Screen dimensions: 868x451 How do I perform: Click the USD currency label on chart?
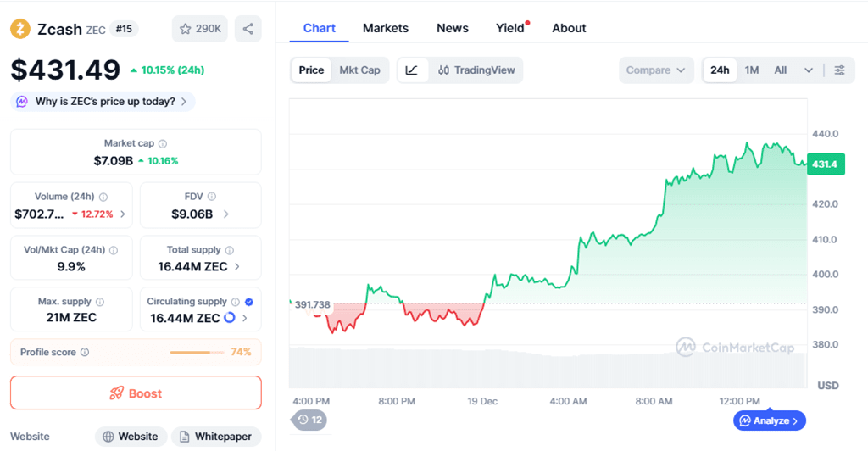[828, 385]
